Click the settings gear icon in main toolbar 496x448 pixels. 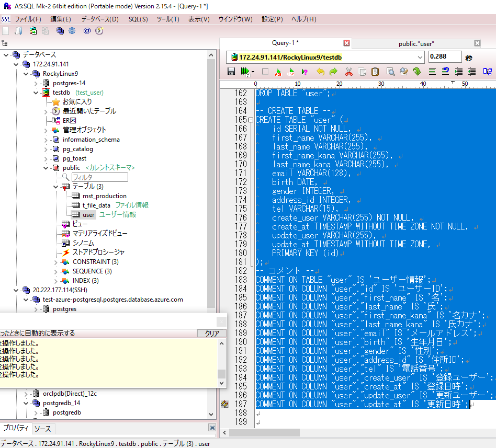pos(72,30)
